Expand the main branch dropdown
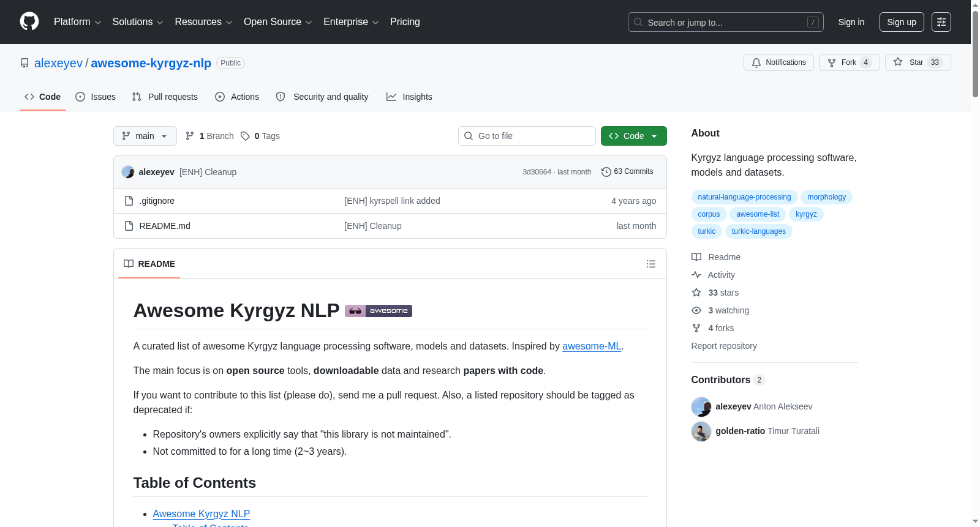Screen dimensions: 980x527 coord(145,136)
